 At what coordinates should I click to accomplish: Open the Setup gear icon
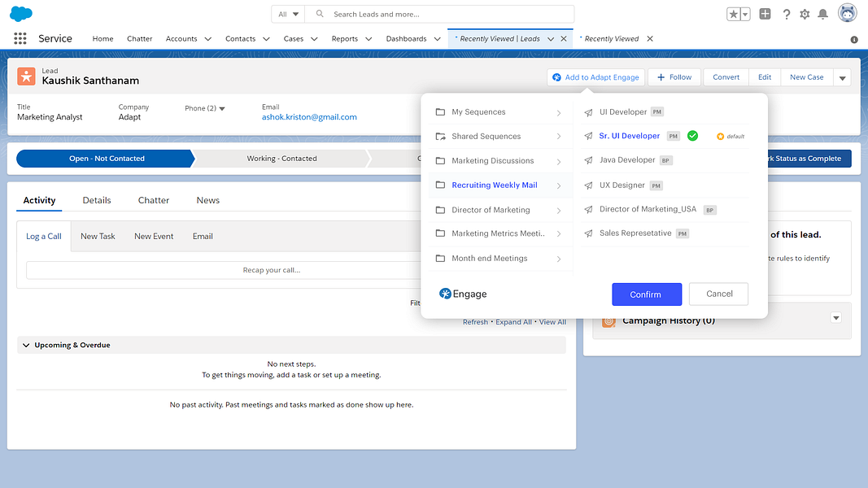point(805,15)
